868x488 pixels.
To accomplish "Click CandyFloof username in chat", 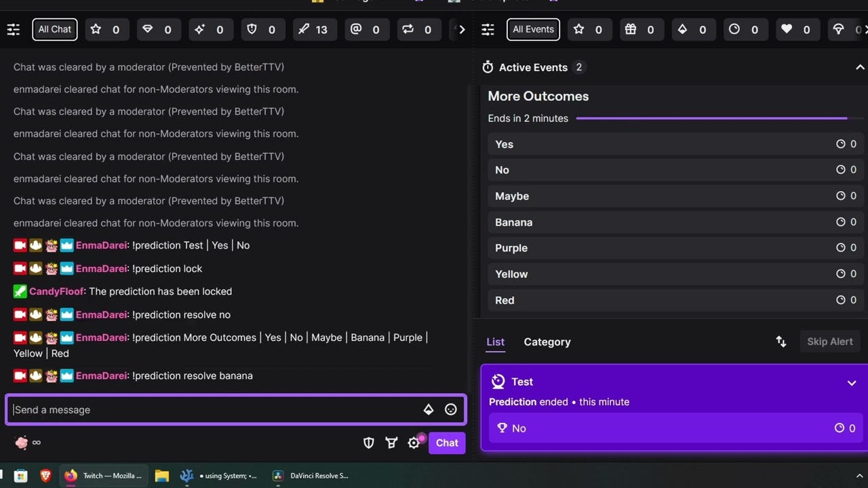I will coord(57,291).
